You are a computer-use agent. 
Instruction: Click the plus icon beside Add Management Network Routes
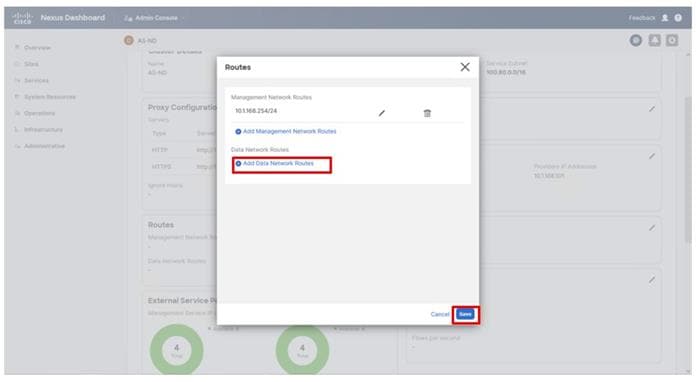(x=238, y=132)
